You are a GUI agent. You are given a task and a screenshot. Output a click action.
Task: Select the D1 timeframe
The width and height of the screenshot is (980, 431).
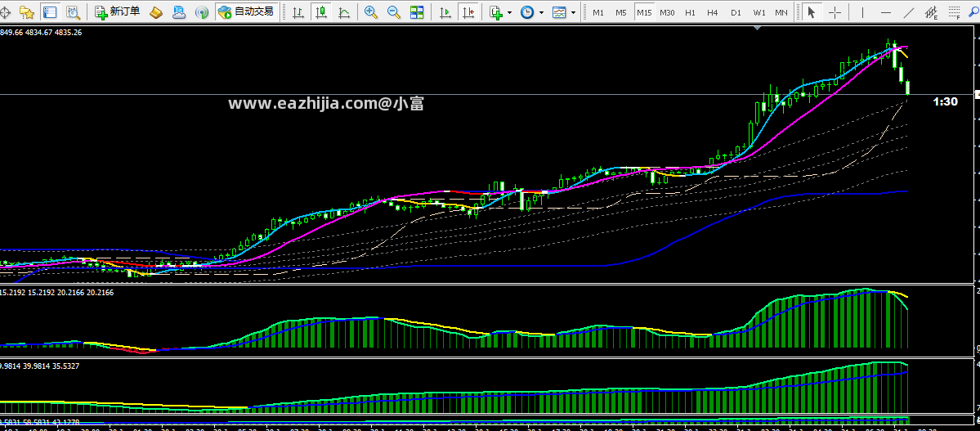tap(736, 12)
